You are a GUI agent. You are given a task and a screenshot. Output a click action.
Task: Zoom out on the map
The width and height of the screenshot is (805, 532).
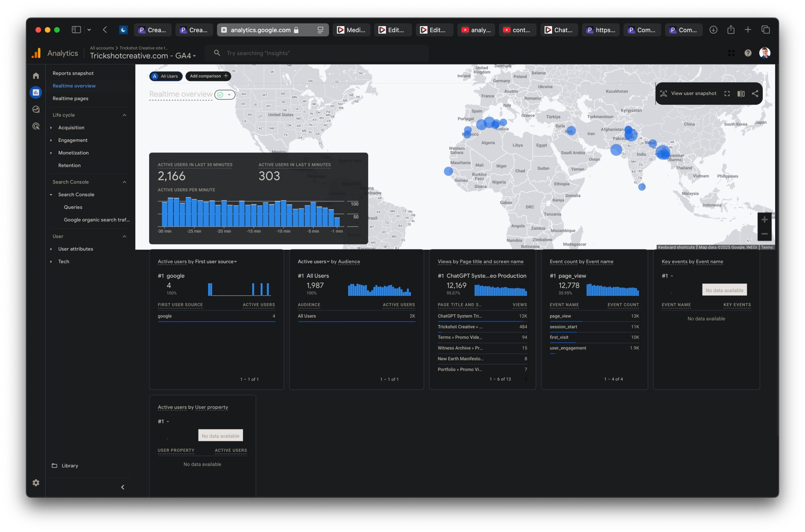[x=765, y=234]
